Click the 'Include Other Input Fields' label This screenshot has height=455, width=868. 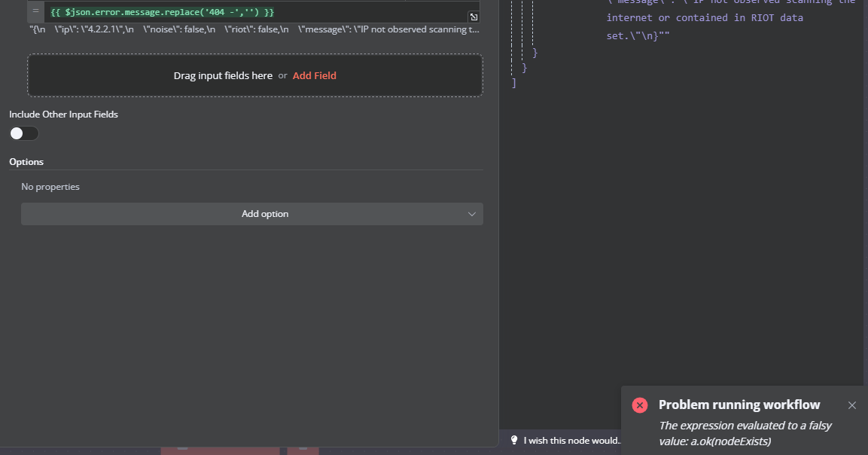64,115
